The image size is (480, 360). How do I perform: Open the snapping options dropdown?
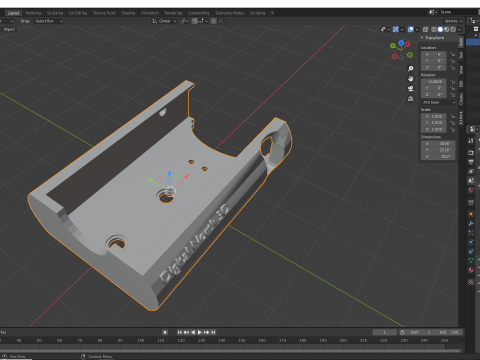(203, 21)
